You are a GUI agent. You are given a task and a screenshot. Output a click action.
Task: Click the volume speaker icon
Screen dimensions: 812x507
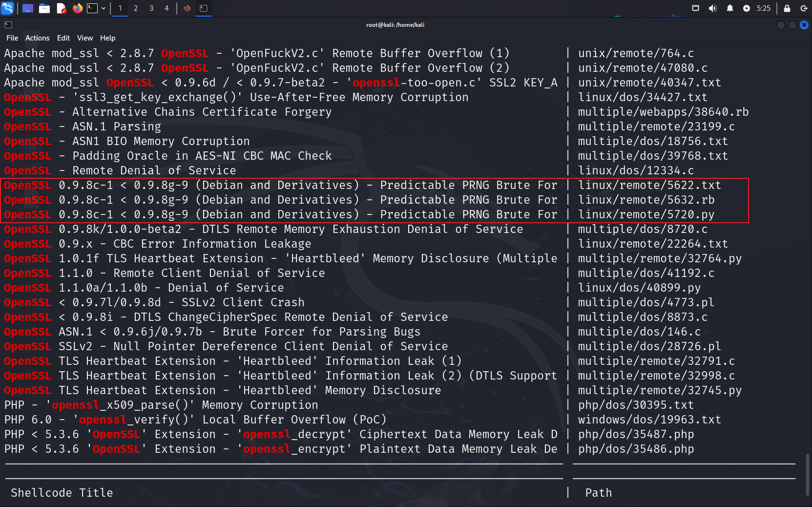[713, 8]
